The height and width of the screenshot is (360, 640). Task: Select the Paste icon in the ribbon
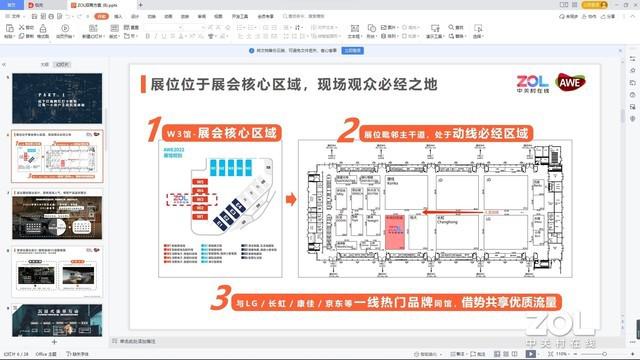[9, 28]
